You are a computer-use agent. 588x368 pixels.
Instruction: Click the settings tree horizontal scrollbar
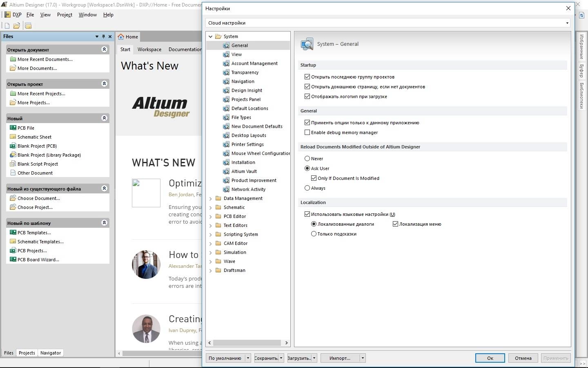(x=247, y=343)
